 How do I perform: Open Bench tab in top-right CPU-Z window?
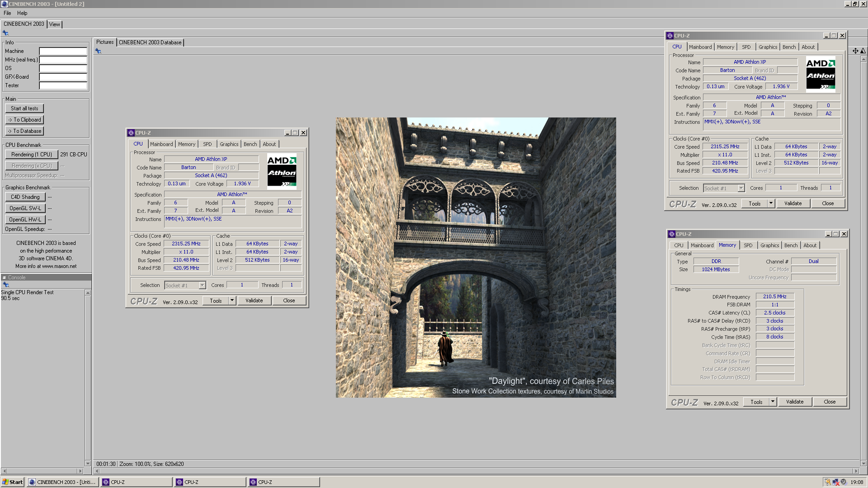pos(789,47)
